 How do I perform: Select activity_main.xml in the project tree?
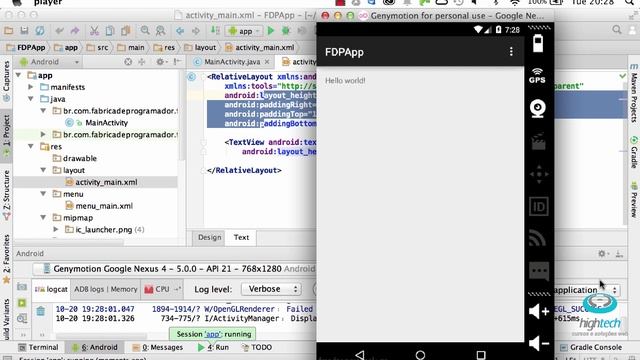point(106,182)
